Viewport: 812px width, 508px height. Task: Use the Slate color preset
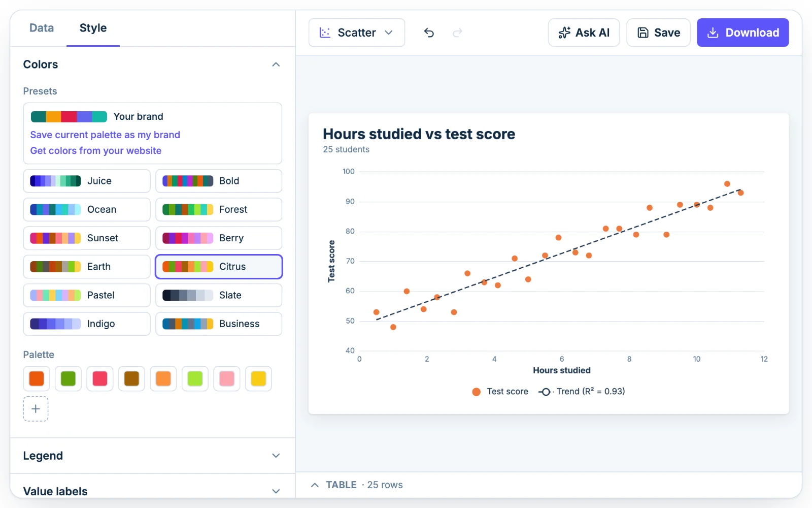tap(219, 295)
